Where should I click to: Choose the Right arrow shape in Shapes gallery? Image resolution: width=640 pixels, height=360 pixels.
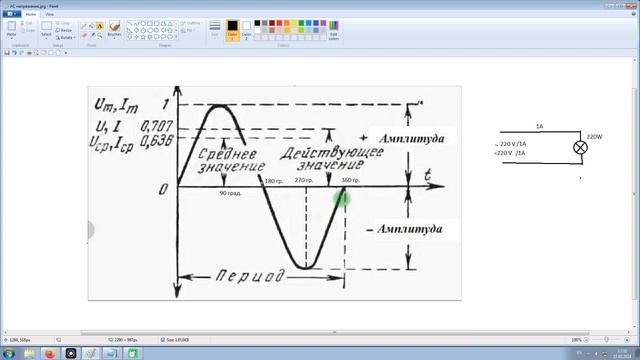point(157,30)
